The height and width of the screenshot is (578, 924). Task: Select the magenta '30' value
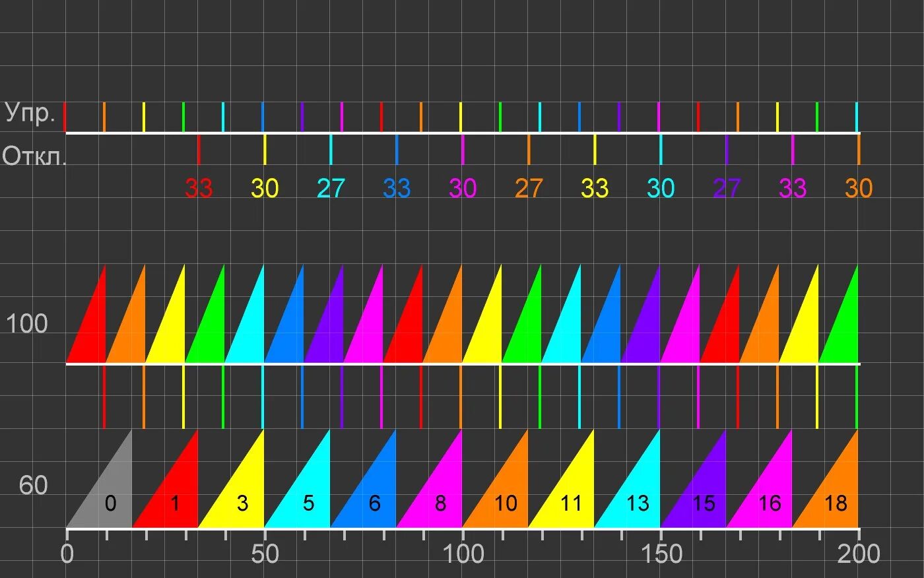463,189
